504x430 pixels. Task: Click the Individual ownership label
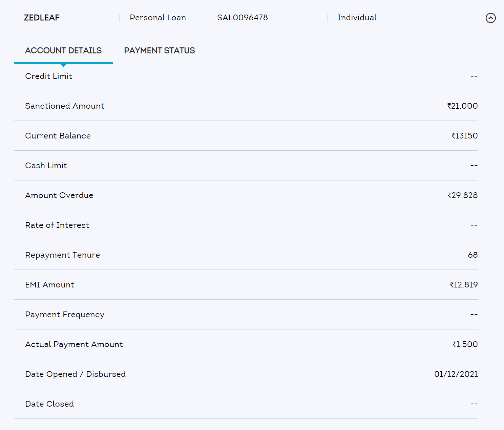[x=357, y=18]
